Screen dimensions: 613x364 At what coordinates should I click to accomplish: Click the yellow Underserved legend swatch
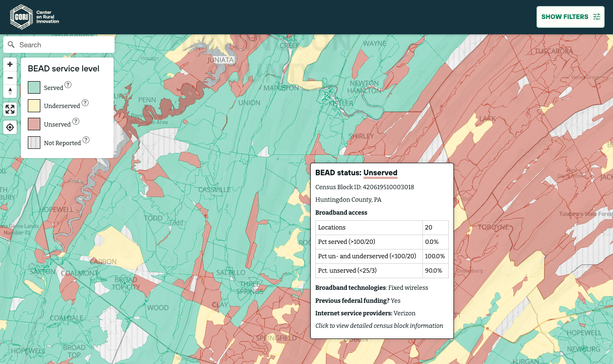tap(34, 106)
